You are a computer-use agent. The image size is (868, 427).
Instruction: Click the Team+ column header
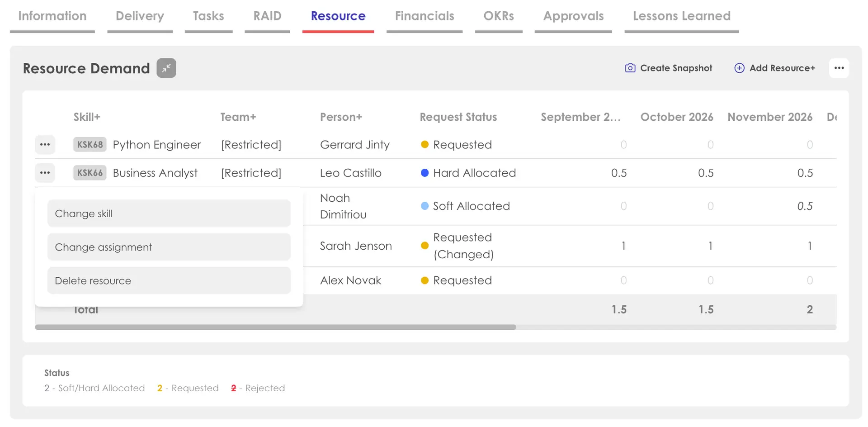[238, 117]
